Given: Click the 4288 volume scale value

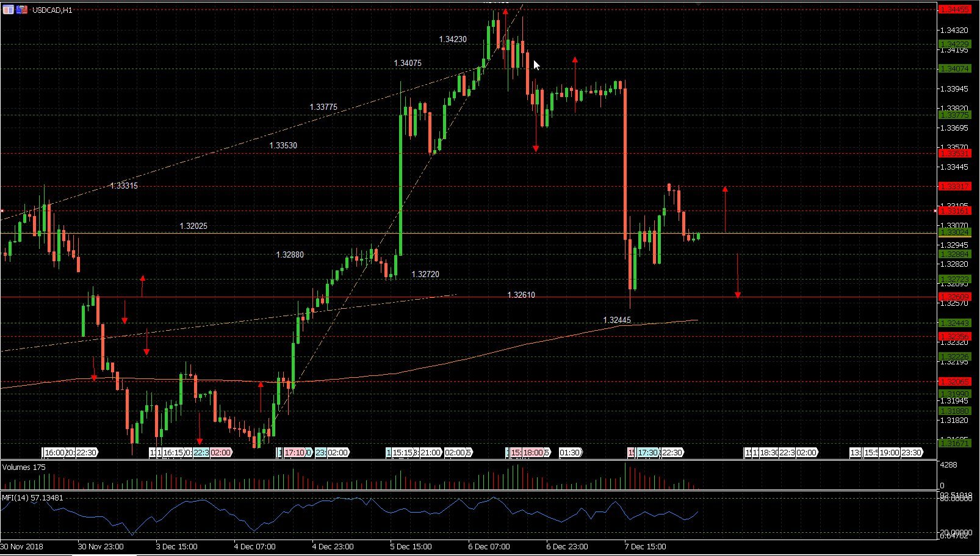Looking at the screenshot, I should pos(949,465).
